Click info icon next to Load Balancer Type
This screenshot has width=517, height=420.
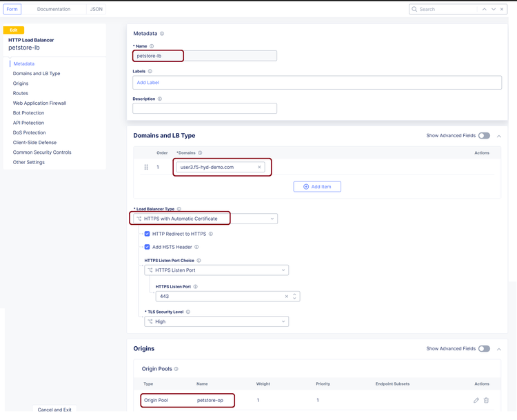(179, 209)
